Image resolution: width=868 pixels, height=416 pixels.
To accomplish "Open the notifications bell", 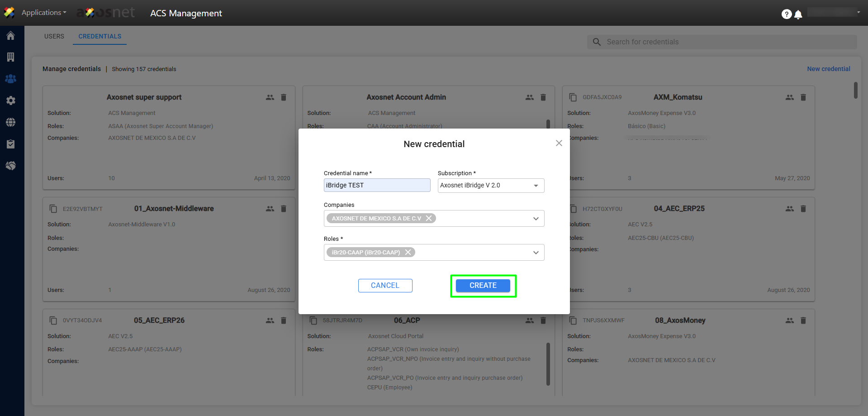I will [798, 14].
